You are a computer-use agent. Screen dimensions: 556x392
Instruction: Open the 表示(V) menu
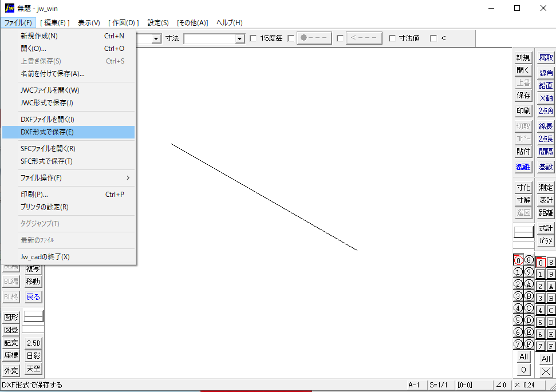[89, 23]
